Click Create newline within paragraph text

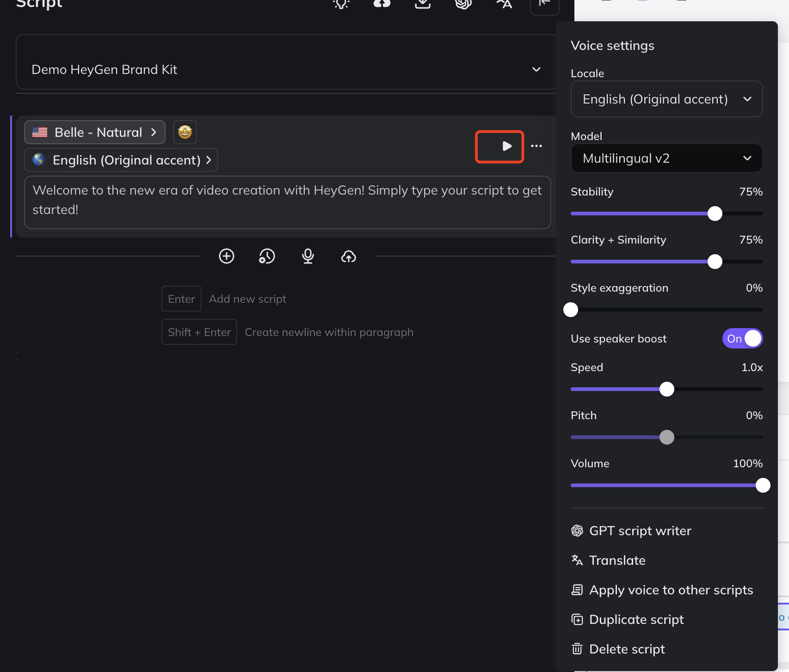coord(329,332)
